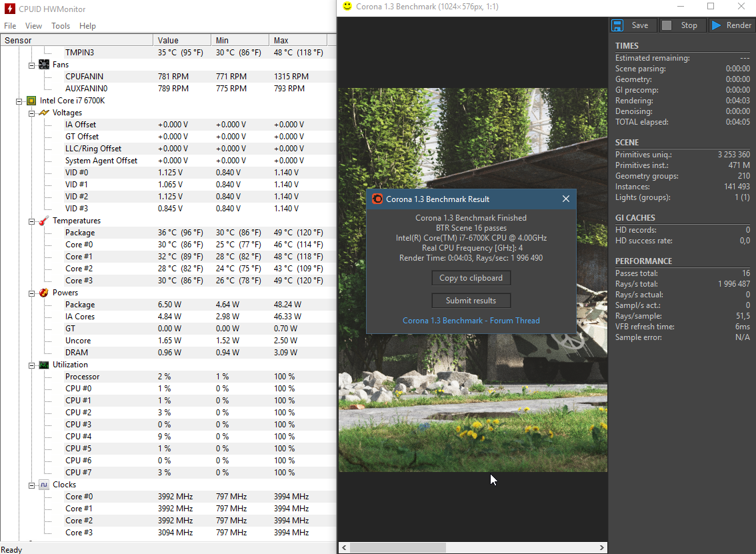Click Copy to clipboard button
This screenshot has height=554, width=756.
coord(471,278)
